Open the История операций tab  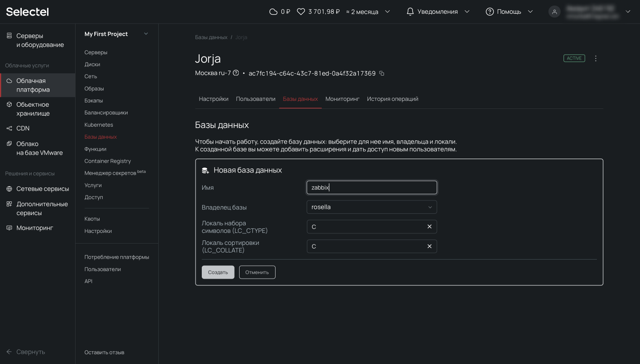point(392,99)
